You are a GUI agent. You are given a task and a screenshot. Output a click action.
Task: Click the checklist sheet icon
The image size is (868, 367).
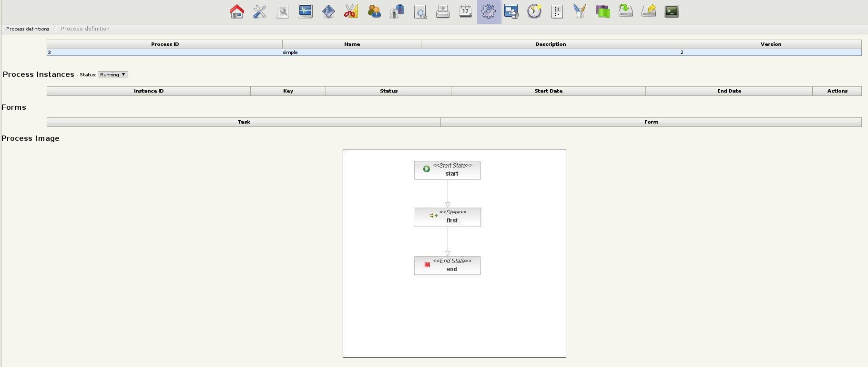(x=557, y=11)
